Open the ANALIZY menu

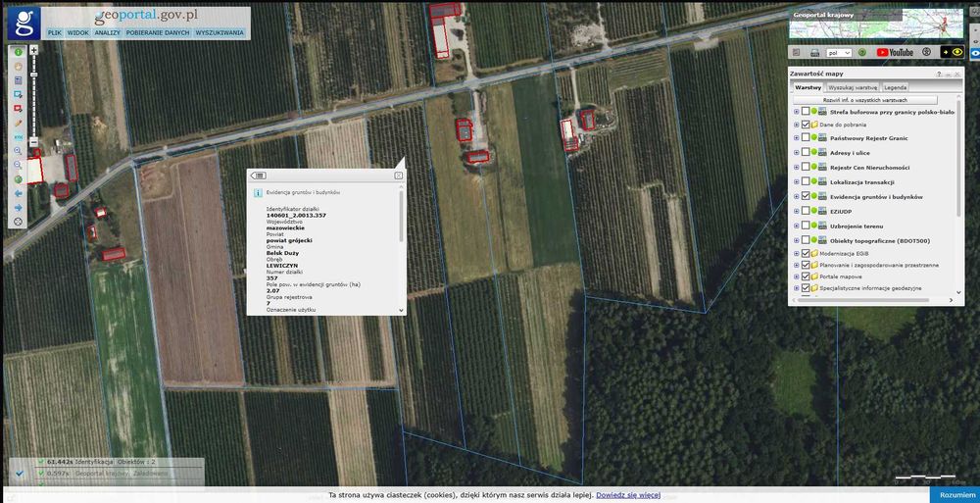[x=108, y=32]
